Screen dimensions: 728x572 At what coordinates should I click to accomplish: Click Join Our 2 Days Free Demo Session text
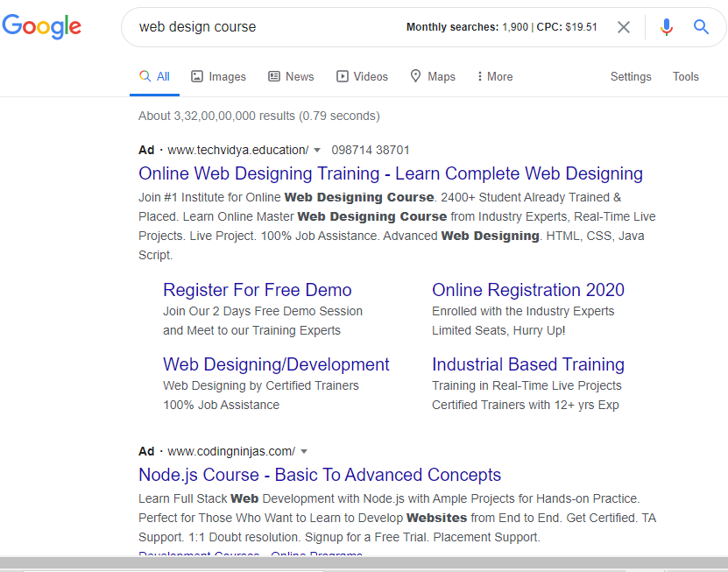pos(263,311)
